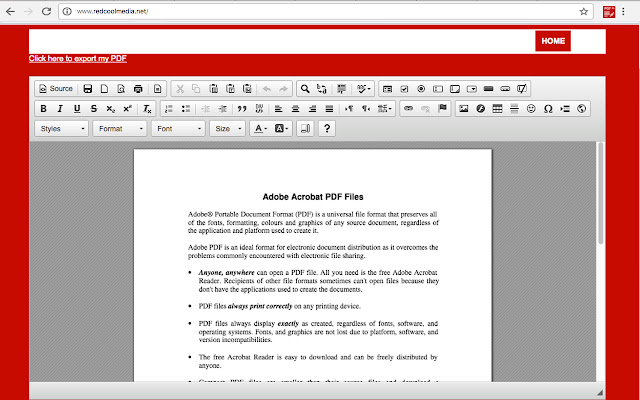
Task: Insert a numbered list
Action: 169,109
